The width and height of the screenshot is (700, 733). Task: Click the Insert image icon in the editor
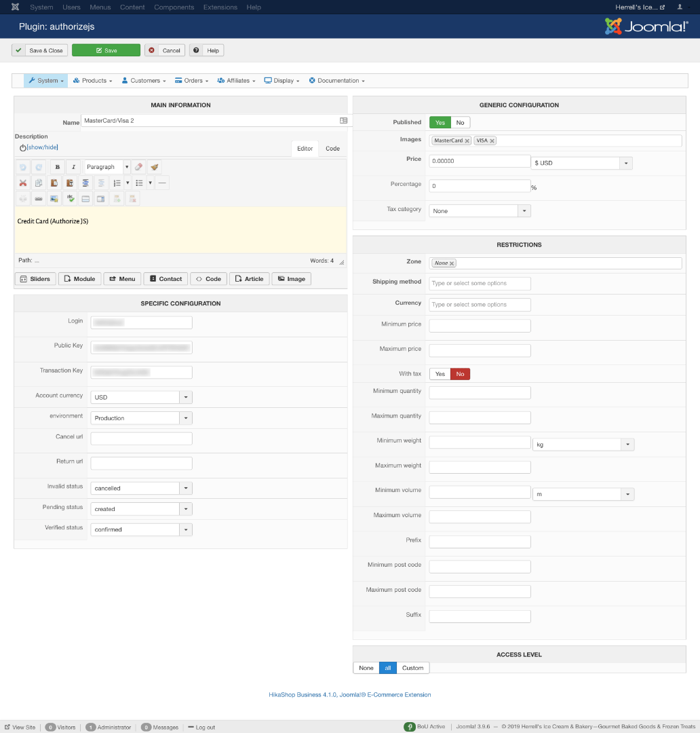pos(54,199)
